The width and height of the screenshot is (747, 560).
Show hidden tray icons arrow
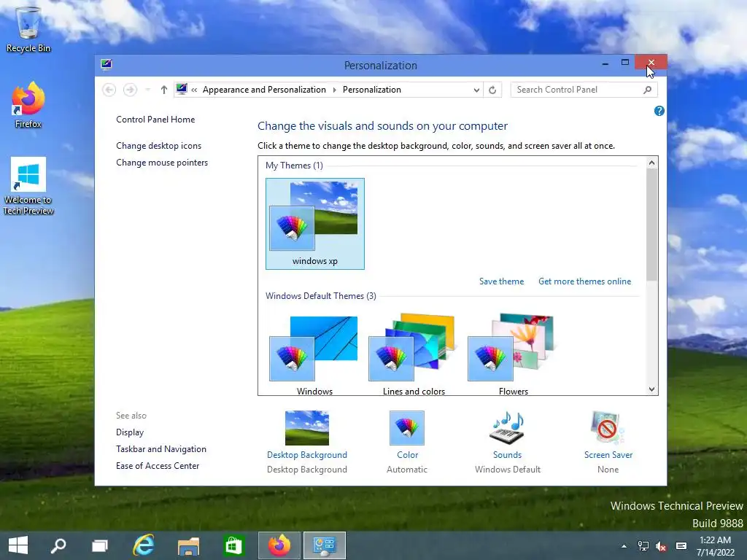coord(624,546)
